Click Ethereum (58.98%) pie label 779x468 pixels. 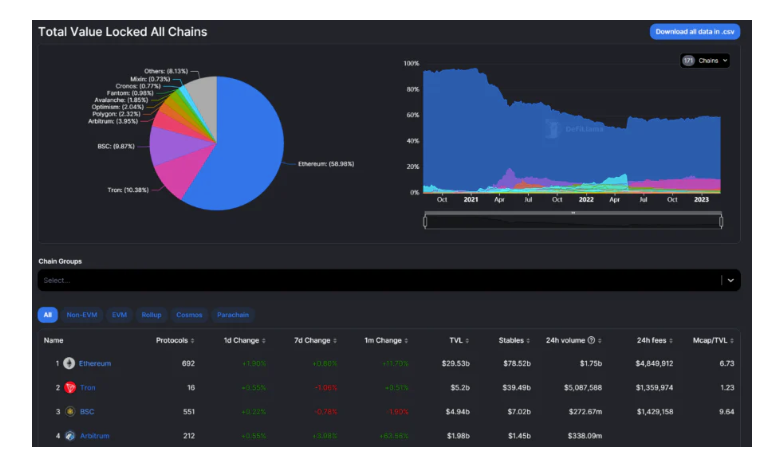pyautogui.click(x=326, y=163)
